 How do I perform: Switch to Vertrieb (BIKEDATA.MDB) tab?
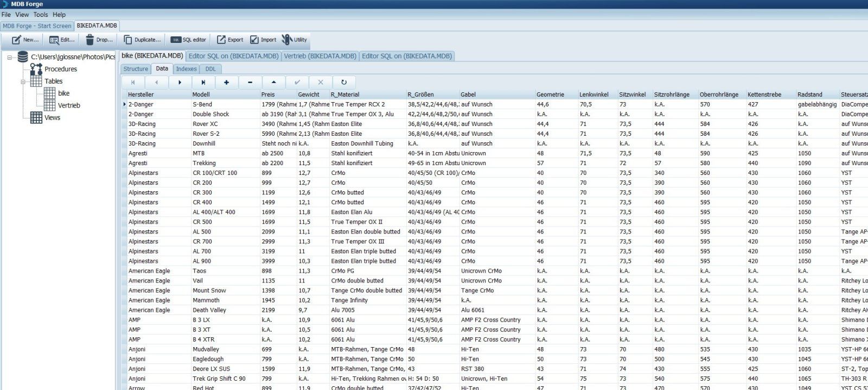pos(320,56)
